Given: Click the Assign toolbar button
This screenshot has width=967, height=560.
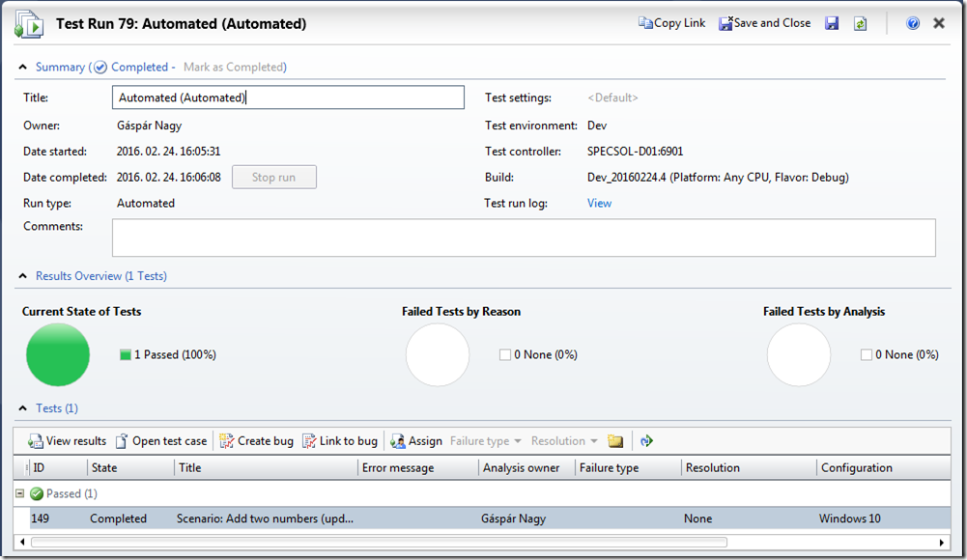Looking at the screenshot, I should (416, 441).
